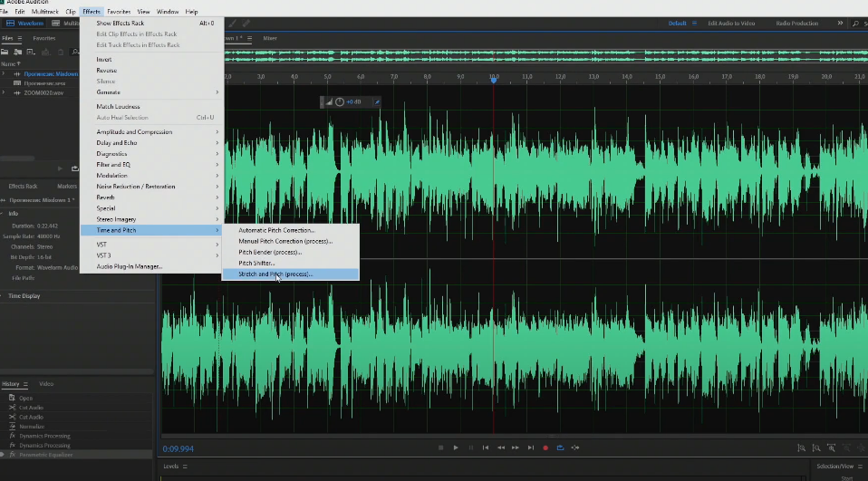Click the pin icon on the HUD overlay

pos(377,101)
